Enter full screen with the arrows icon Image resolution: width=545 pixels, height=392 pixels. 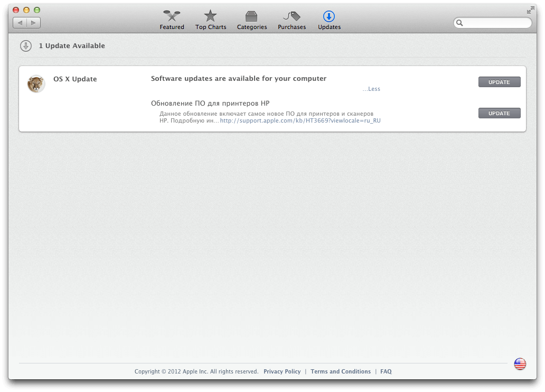(530, 10)
